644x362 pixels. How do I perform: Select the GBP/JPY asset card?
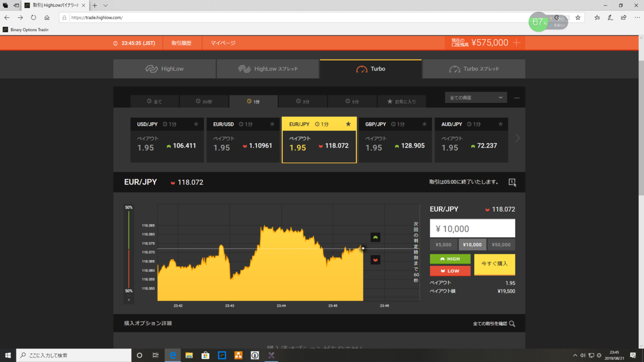click(x=395, y=140)
